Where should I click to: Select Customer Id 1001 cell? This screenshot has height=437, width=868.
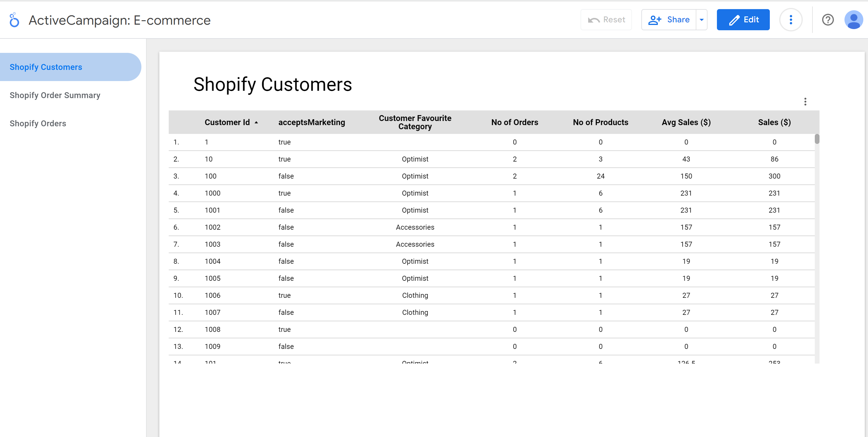(212, 210)
